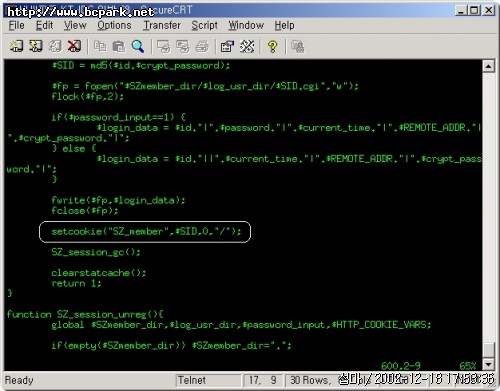Click the Ready status bar text
Viewport: 500px width, 391px height.
tap(19, 380)
